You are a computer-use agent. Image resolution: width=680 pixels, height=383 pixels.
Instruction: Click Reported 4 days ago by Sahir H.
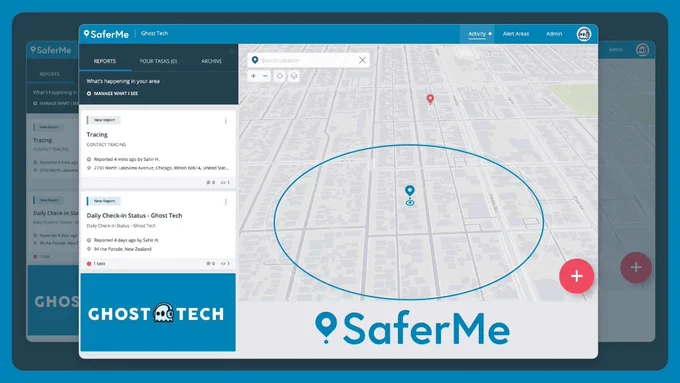point(126,240)
